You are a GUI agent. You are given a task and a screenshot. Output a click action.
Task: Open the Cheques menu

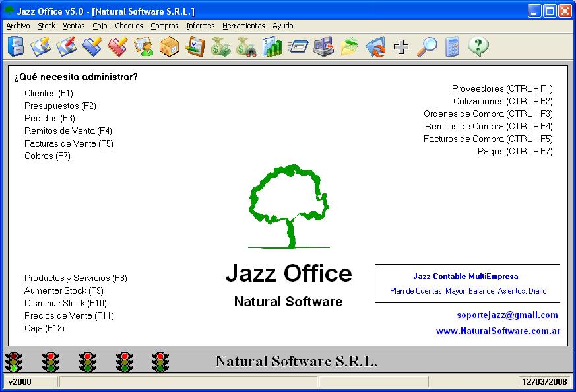tap(129, 26)
